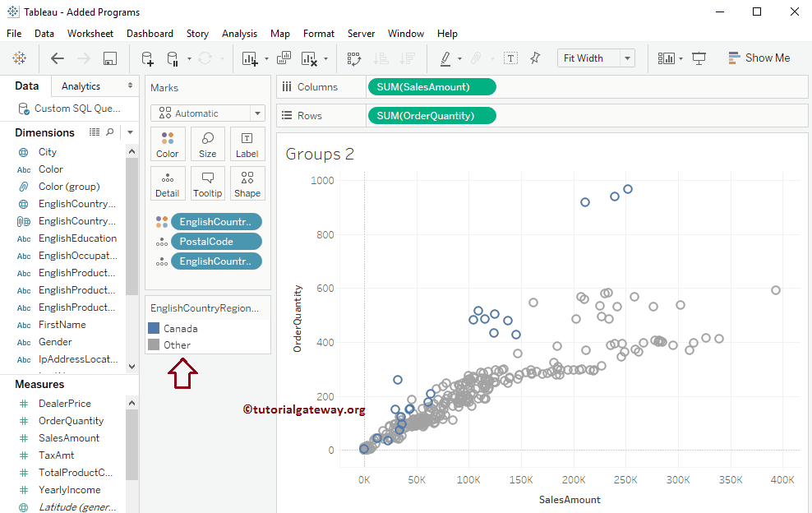Click the Clear sheet icon

pos(309,58)
